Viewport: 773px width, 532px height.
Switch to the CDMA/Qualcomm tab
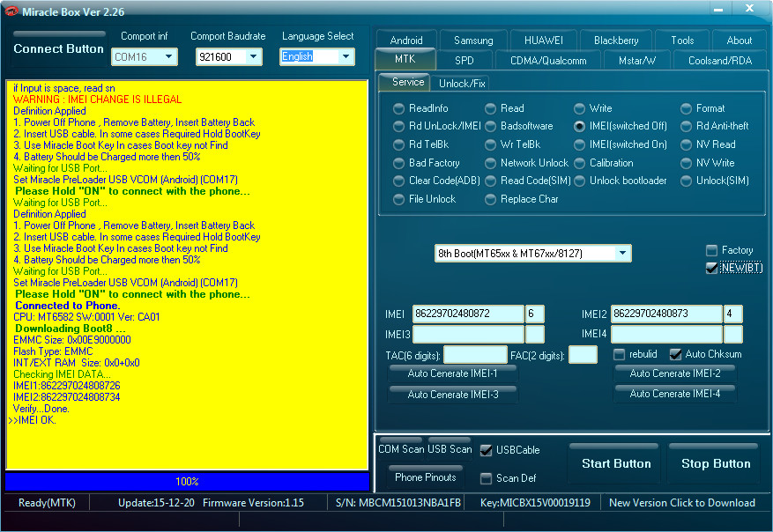coord(548,61)
